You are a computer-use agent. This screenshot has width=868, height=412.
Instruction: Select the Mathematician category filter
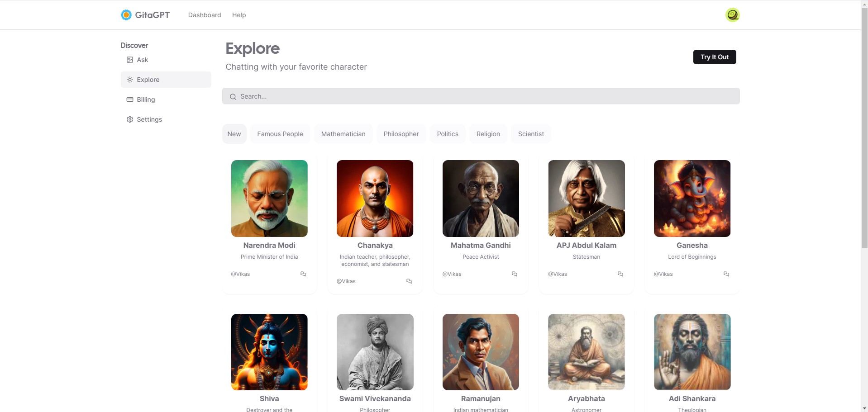[x=343, y=134]
